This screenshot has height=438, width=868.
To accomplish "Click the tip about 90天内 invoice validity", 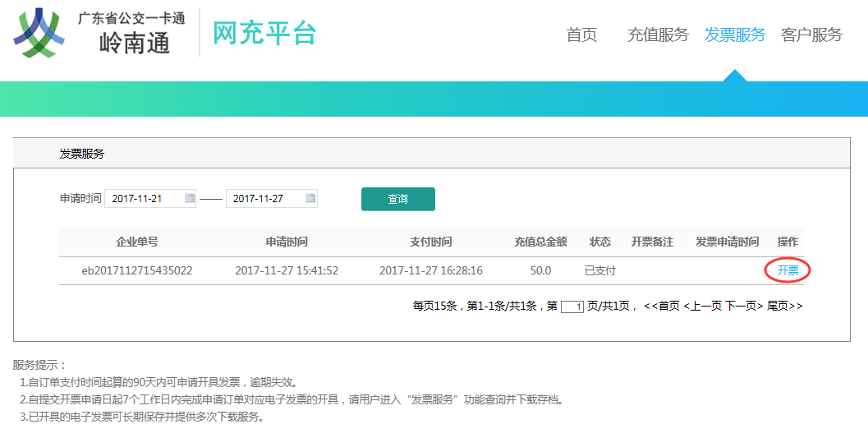I will coord(160,383).
